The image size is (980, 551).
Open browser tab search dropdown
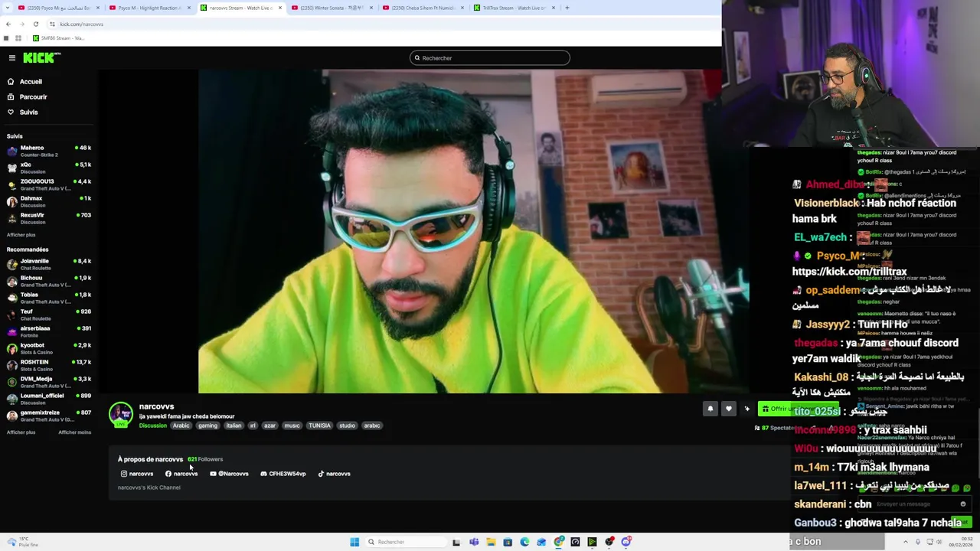[8, 8]
